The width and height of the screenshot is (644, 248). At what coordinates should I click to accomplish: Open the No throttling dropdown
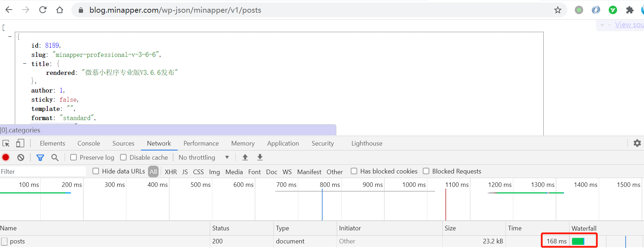click(203, 158)
